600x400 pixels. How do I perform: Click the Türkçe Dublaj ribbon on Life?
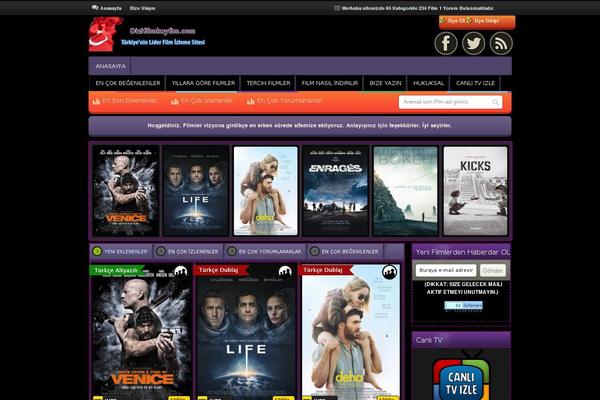[220, 270]
